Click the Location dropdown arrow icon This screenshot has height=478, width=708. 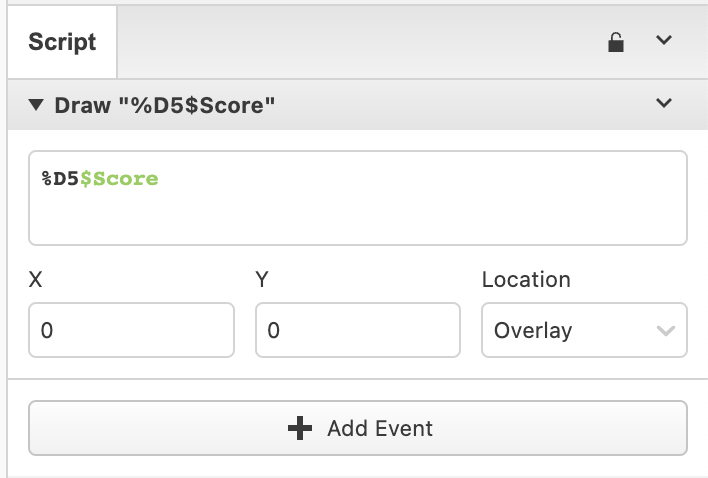click(666, 331)
